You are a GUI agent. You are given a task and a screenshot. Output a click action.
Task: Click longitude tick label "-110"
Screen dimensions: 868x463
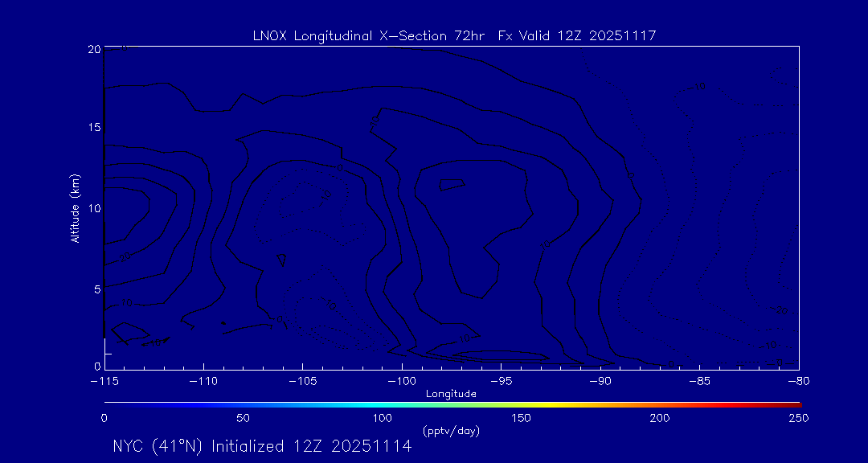(203, 382)
